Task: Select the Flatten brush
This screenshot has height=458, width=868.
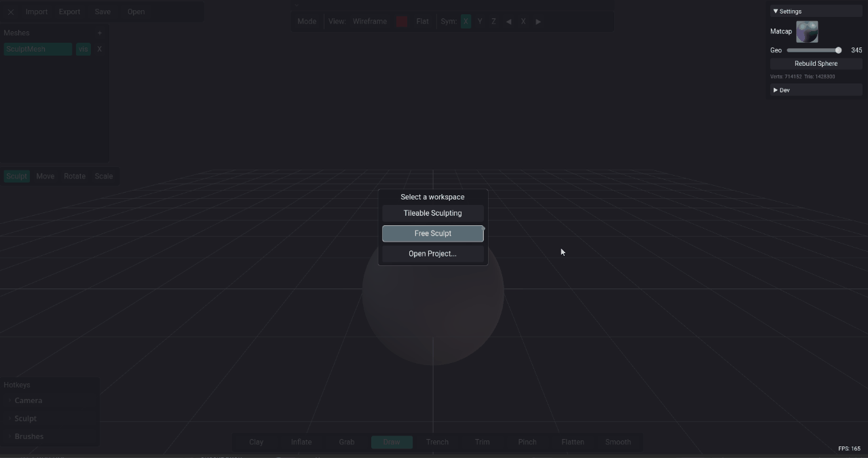Action: click(x=573, y=442)
